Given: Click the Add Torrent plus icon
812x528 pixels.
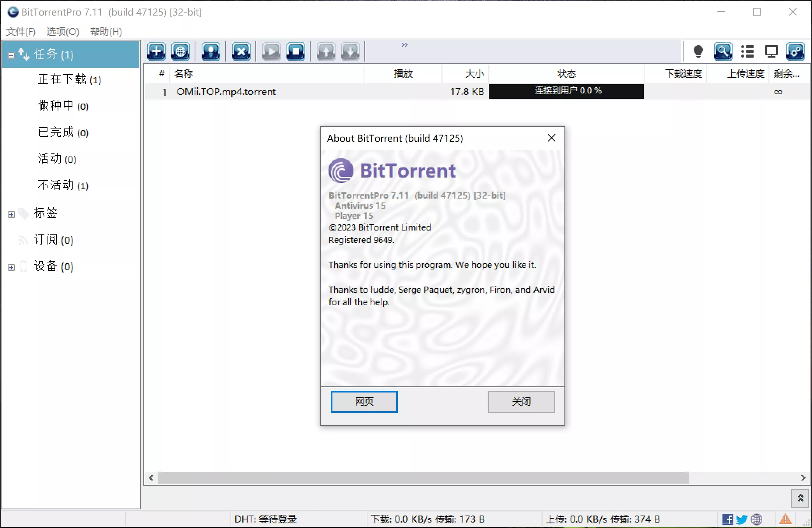Looking at the screenshot, I should (156, 51).
